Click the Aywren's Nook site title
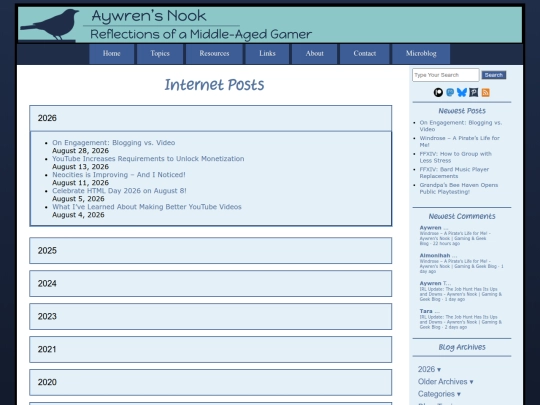The height and width of the screenshot is (405, 540). coord(149,16)
